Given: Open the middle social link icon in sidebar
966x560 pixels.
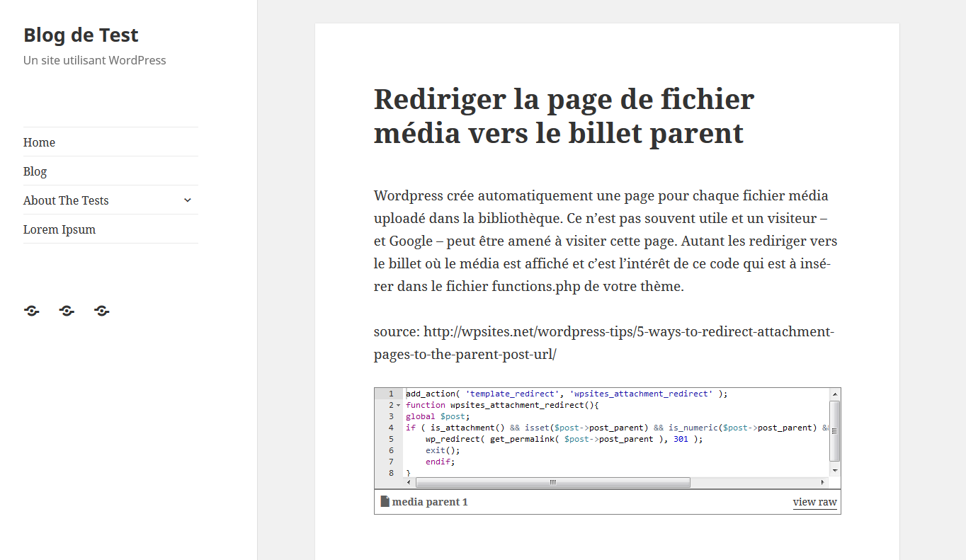Looking at the screenshot, I should click(67, 311).
